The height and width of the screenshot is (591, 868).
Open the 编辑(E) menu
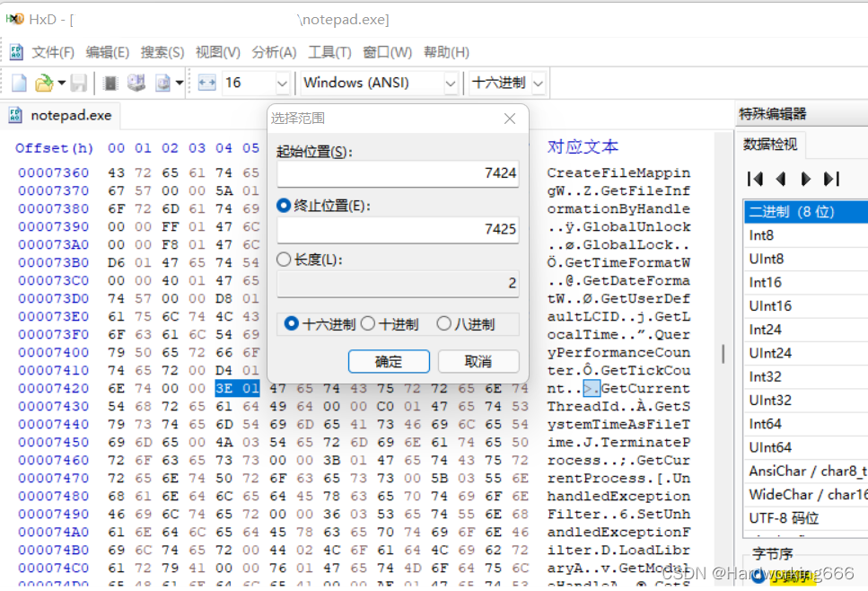pos(108,53)
